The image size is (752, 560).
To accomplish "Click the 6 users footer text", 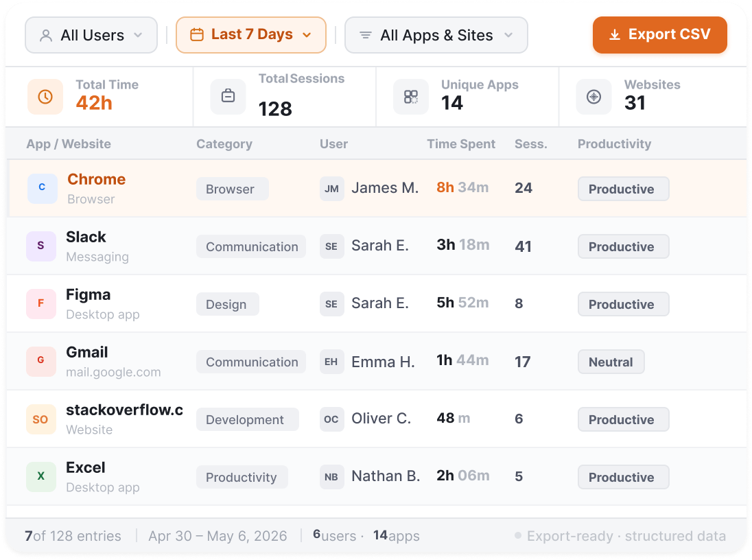I will (x=335, y=535).
